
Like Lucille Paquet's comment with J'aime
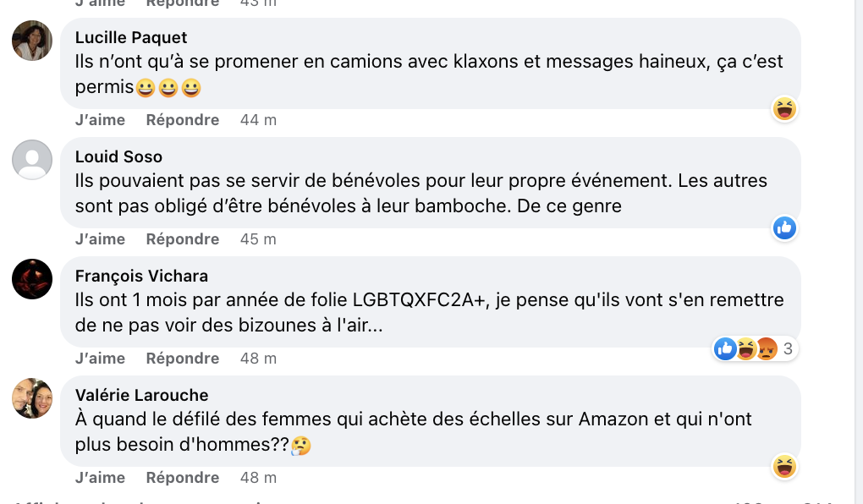coord(100,120)
